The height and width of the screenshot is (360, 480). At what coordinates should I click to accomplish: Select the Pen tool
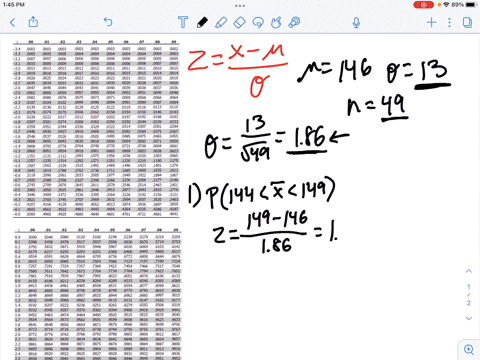(x=202, y=22)
